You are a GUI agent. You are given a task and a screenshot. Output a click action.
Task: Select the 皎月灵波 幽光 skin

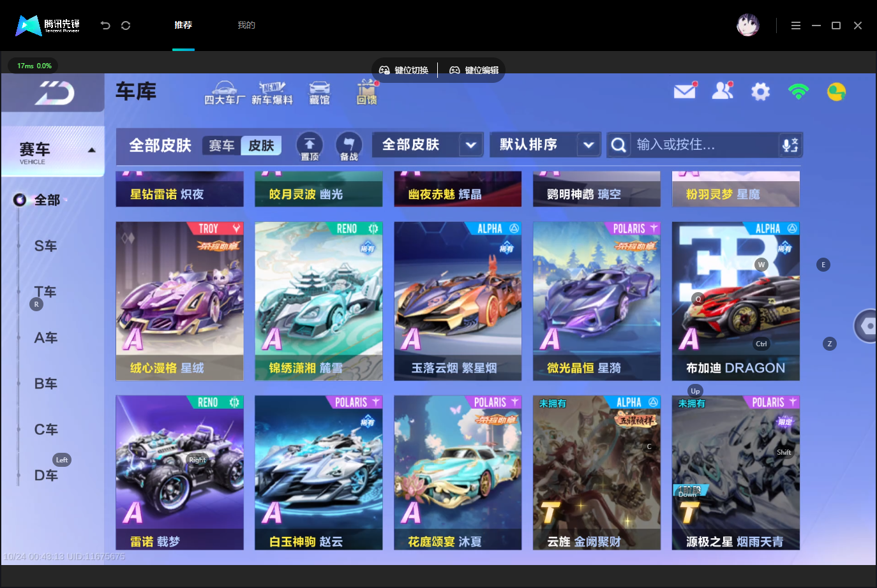(319, 189)
